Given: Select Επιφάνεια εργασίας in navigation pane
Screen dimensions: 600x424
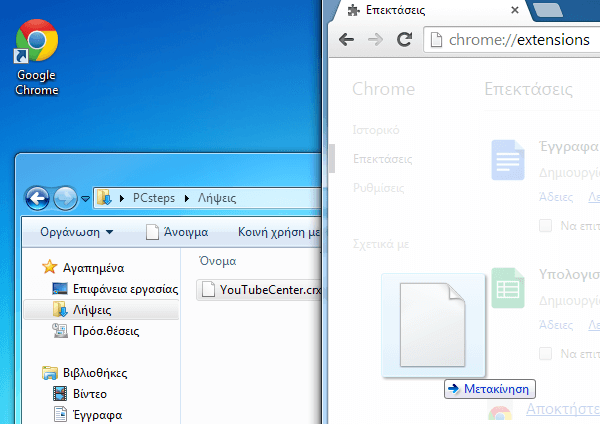Looking at the screenshot, I should pos(126,289).
